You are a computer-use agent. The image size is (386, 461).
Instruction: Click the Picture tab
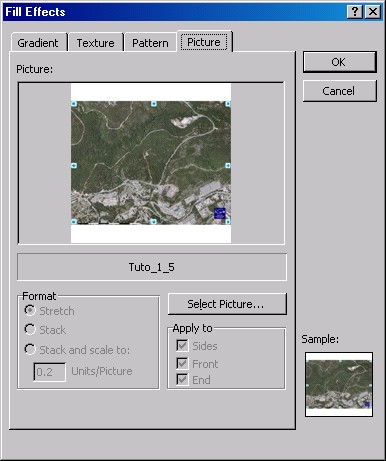pyautogui.click(x=204, y=42)
